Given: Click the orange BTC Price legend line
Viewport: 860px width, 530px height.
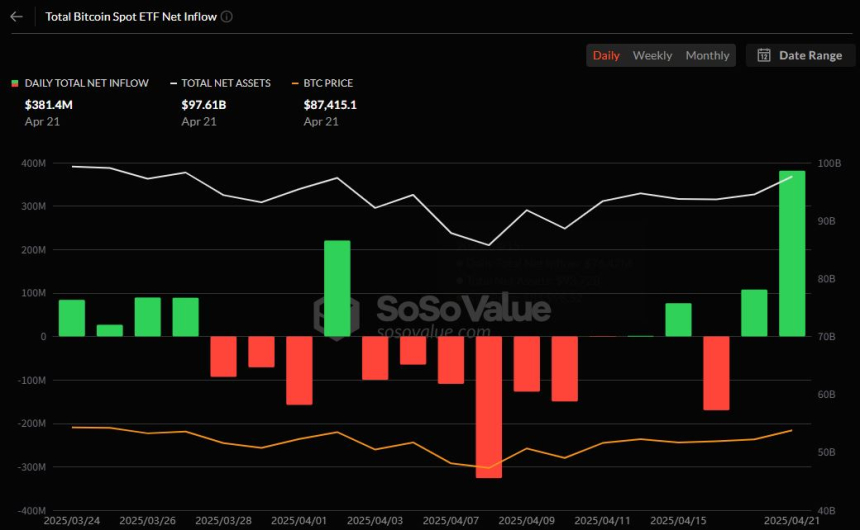Looking at the screenshot, I should pyautogui.click(x=295, y=84).
